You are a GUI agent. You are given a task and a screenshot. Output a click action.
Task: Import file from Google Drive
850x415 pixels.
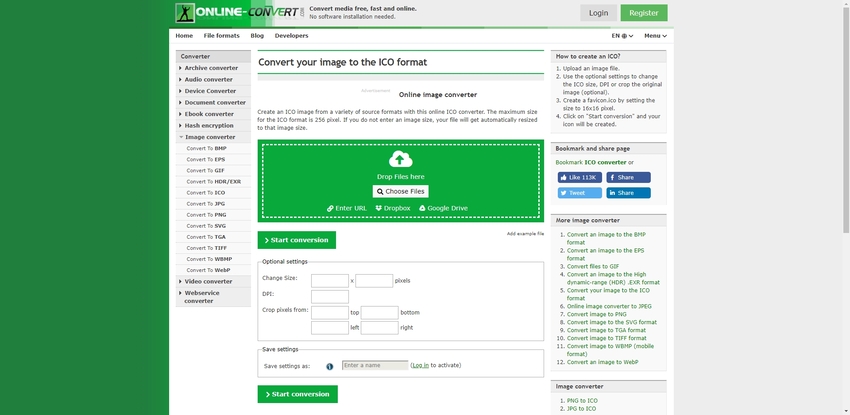[443, 208]
